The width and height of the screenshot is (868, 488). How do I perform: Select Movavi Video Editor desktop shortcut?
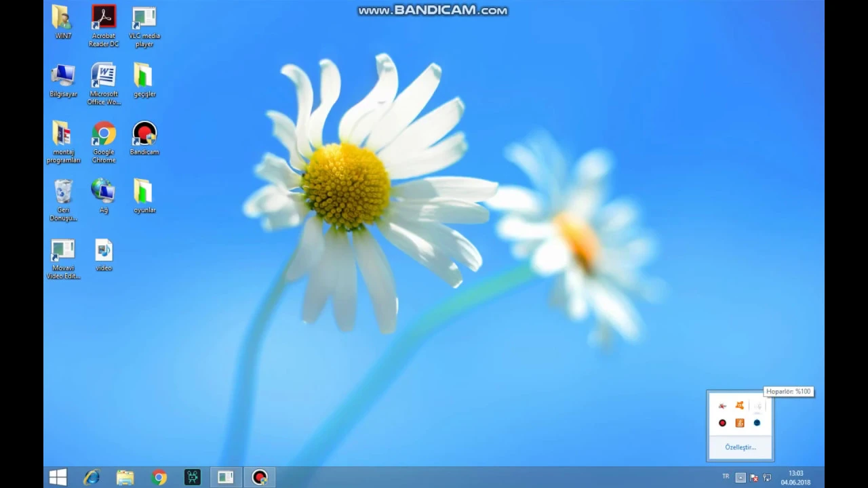[x=63, y=259]
